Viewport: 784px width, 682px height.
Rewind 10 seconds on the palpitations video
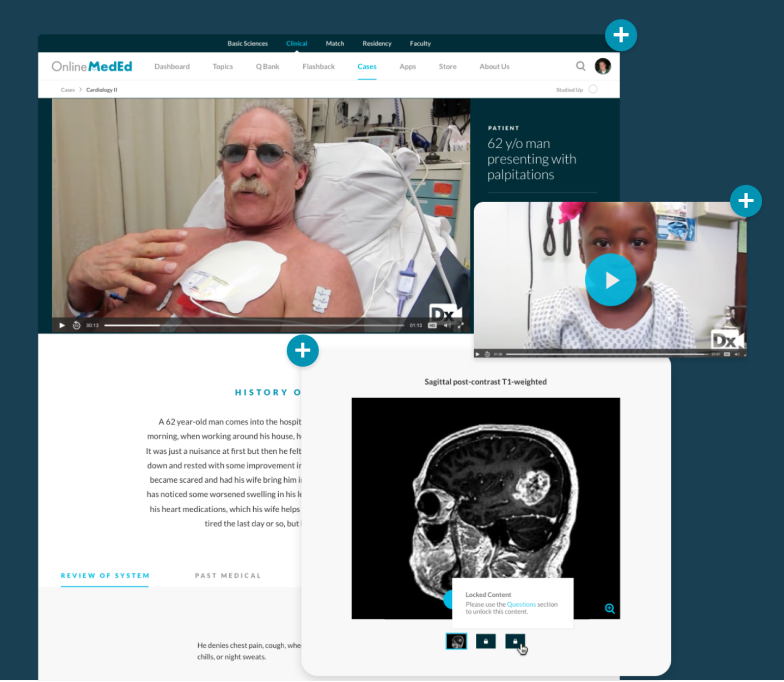point(77,325)
